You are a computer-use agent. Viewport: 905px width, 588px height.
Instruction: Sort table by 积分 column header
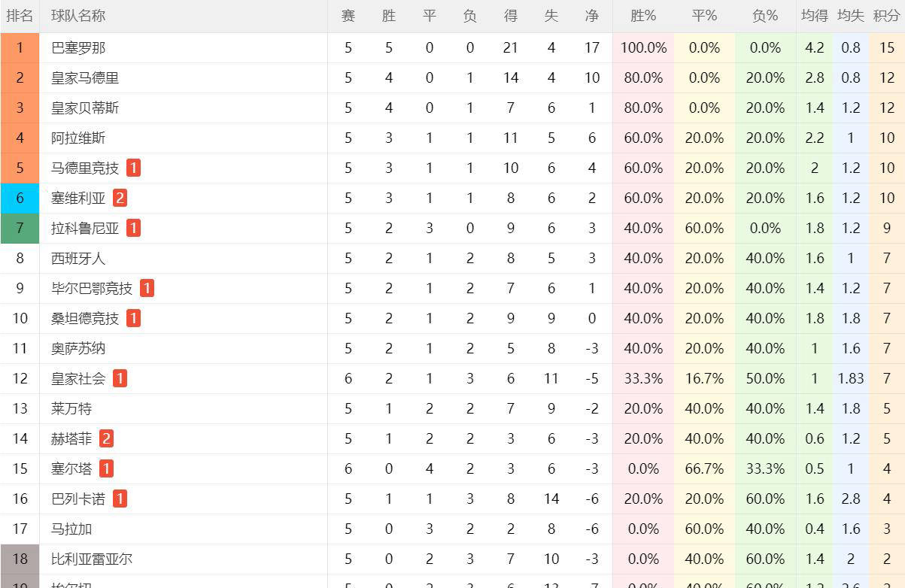[x=887, y=16]
